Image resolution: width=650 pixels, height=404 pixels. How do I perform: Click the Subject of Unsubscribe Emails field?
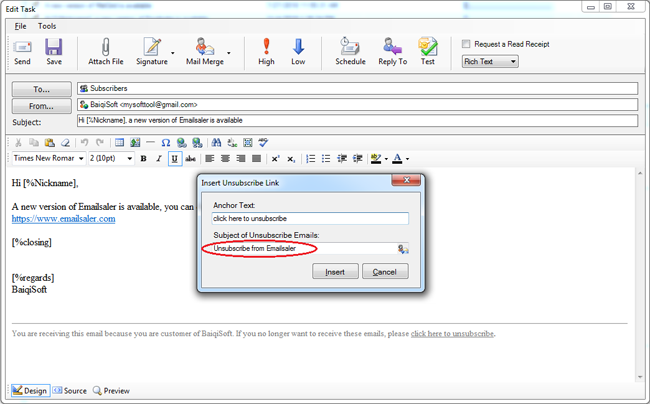310,248
